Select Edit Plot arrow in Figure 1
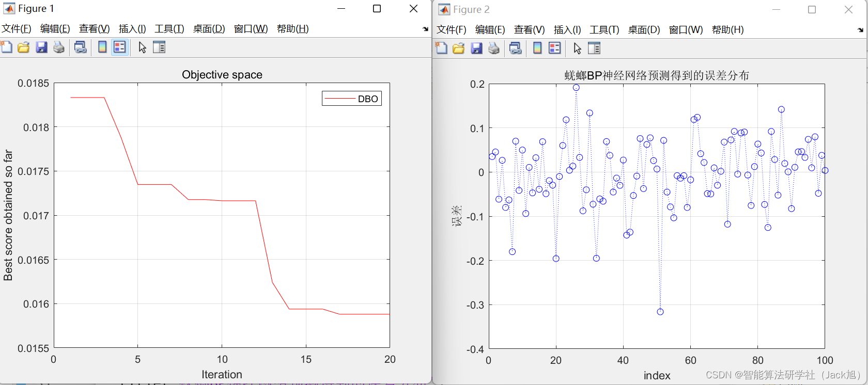The width and height of the screenshot is (868, 385). (142, 47)
